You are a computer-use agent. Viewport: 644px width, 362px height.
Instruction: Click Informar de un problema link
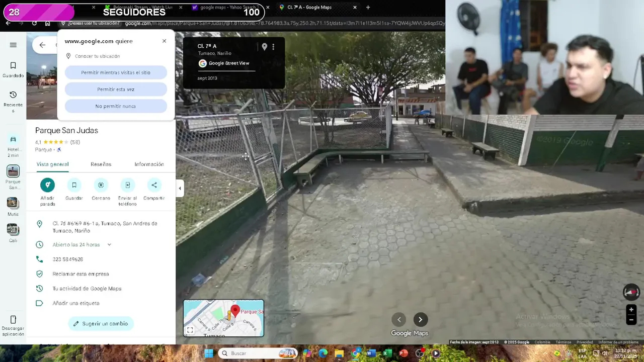coord(618,342)
